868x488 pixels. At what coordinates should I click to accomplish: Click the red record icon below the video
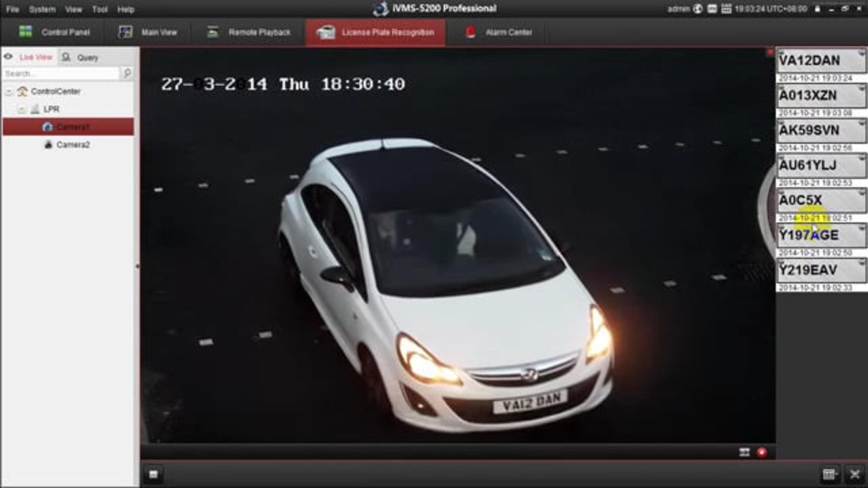pyautogui.click(x=762, y=452)
